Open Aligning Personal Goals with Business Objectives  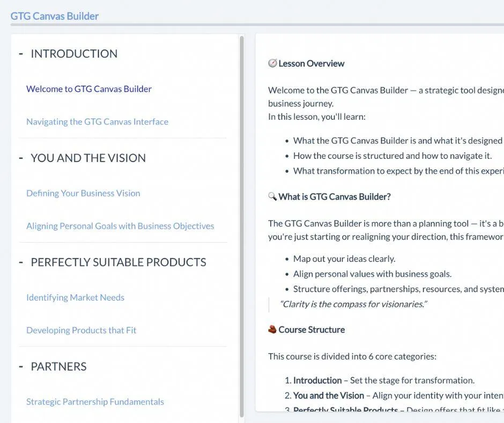pos(120,225)
